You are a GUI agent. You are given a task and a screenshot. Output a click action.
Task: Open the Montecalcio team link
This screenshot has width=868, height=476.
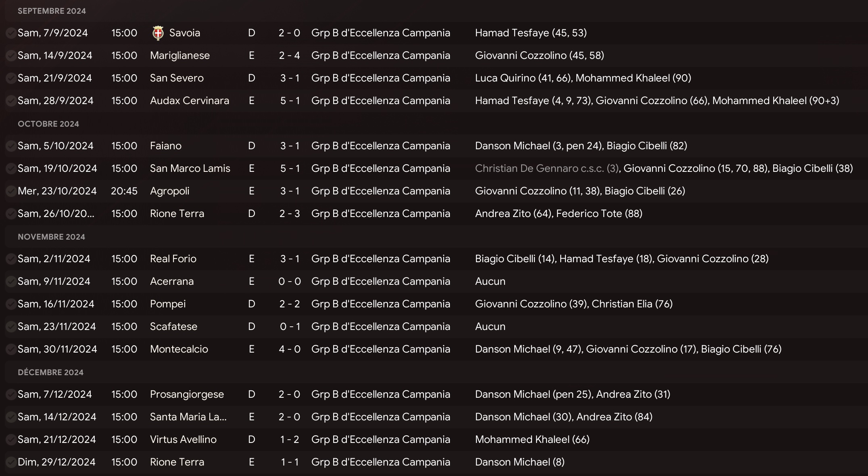point(179,349)
